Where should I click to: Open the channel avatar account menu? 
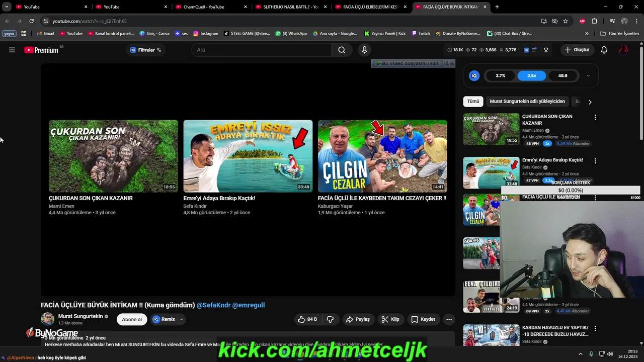pyautogui.click(x=623, y=50)
